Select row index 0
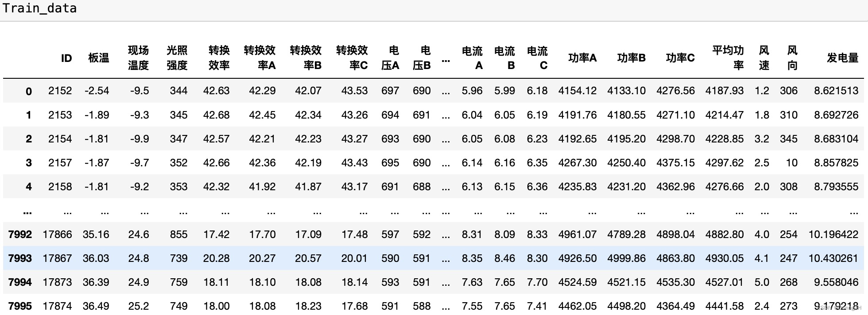 28,91
